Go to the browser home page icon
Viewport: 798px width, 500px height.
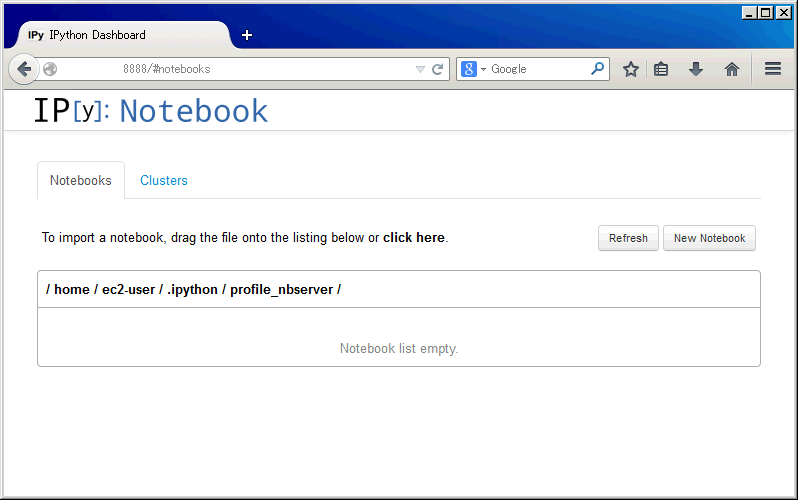tap(732, 69)
